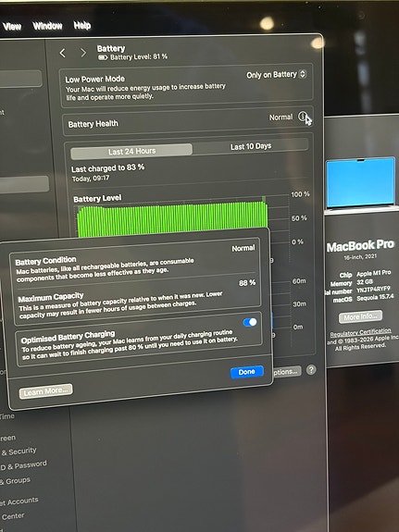Click the battery icon beside Battery Level

pos(103,57)
